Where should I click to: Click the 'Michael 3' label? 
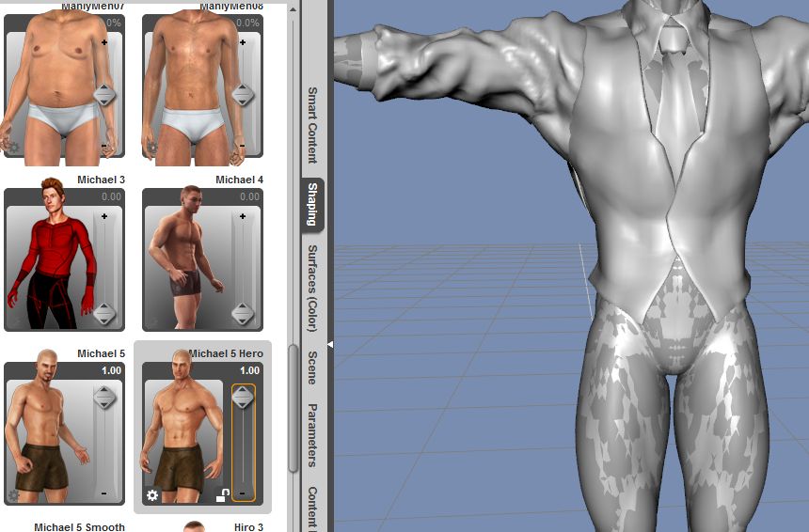(x=102, y=180)
